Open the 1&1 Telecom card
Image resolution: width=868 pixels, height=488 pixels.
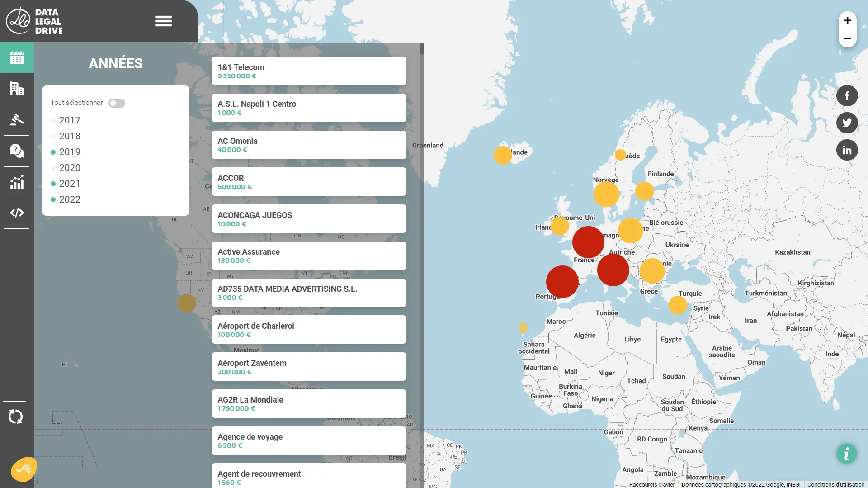click(x=309, y=71)
